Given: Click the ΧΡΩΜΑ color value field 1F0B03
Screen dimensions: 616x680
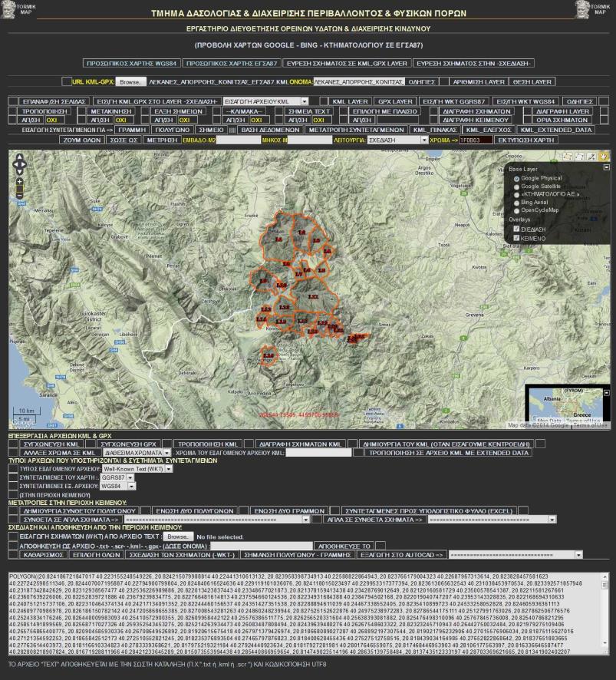Looking at the screenshot, I should pos(476,140).
